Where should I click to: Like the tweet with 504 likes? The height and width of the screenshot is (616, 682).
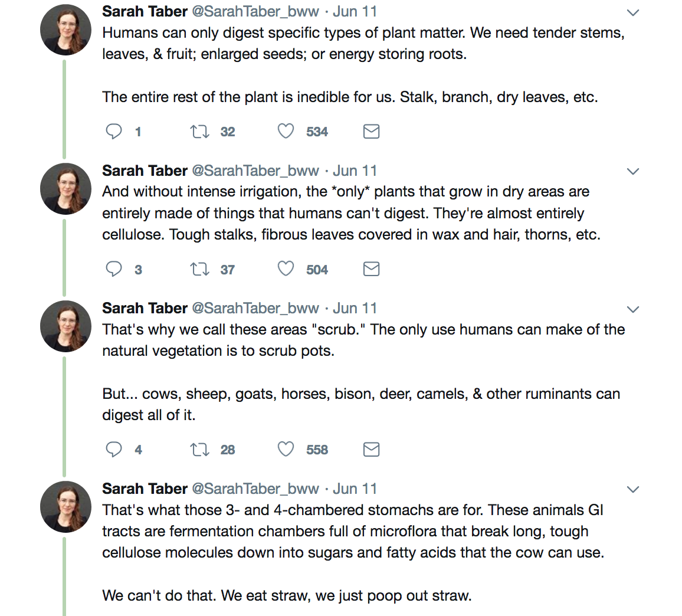pyautogui.click(x=286, y=269)
